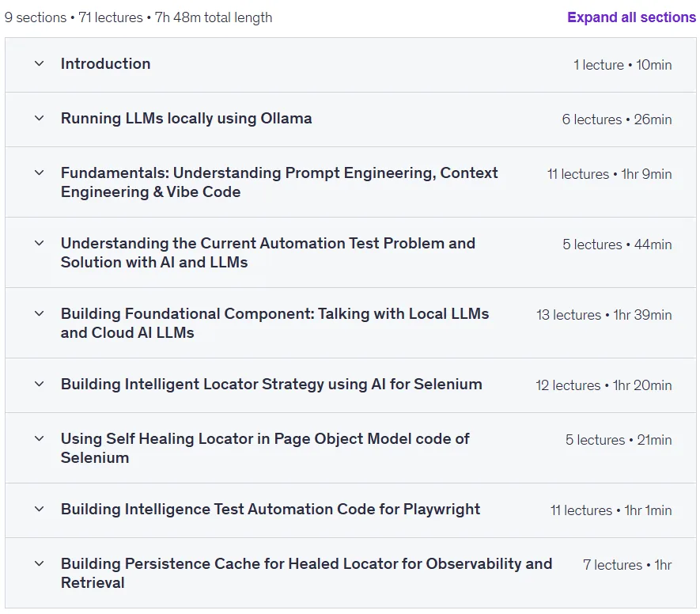
Task: Expand the Fundamentals section chevron
Action: [40, 172]
